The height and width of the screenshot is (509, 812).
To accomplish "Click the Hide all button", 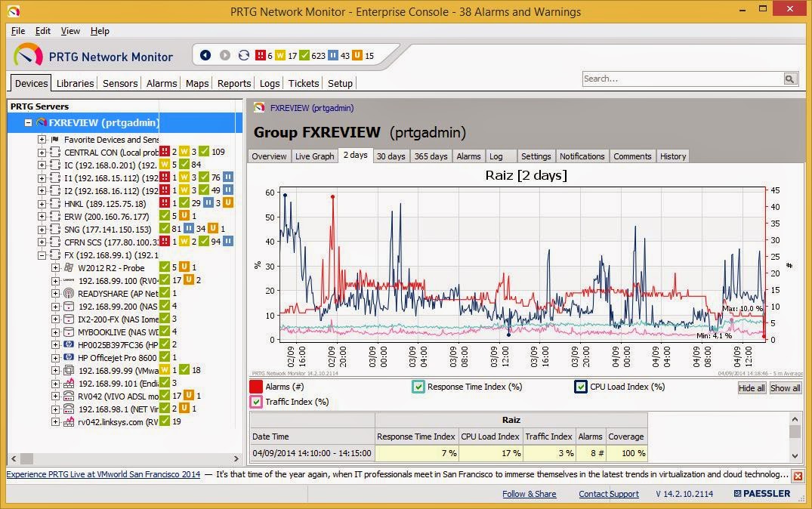I will (752, 388).
